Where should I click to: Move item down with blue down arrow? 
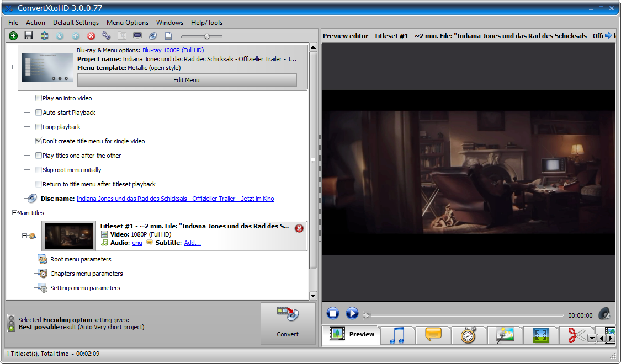[60, 36]
